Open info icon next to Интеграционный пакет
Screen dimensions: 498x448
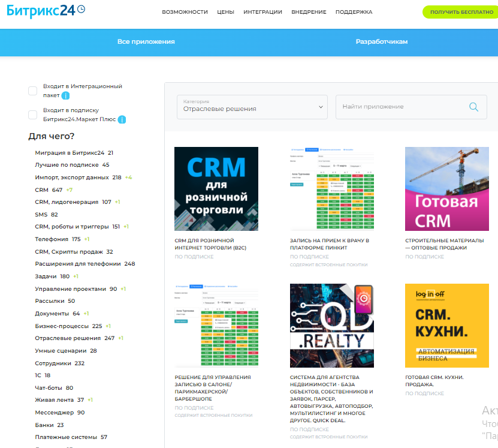point(65,95)
